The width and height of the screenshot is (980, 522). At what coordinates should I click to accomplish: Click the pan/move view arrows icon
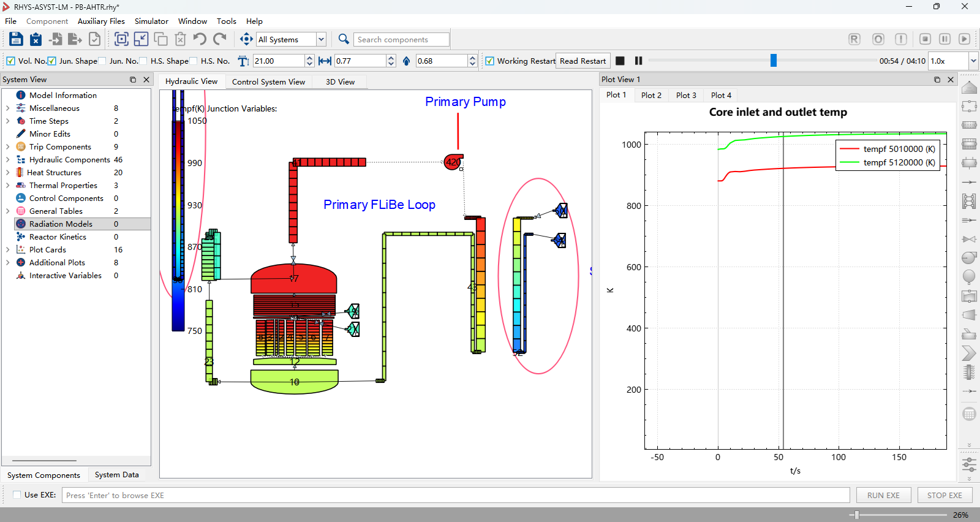[246, 39]
